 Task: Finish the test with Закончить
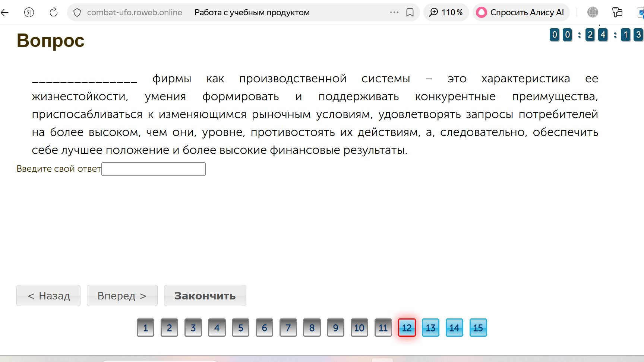(x=205, y=296)
